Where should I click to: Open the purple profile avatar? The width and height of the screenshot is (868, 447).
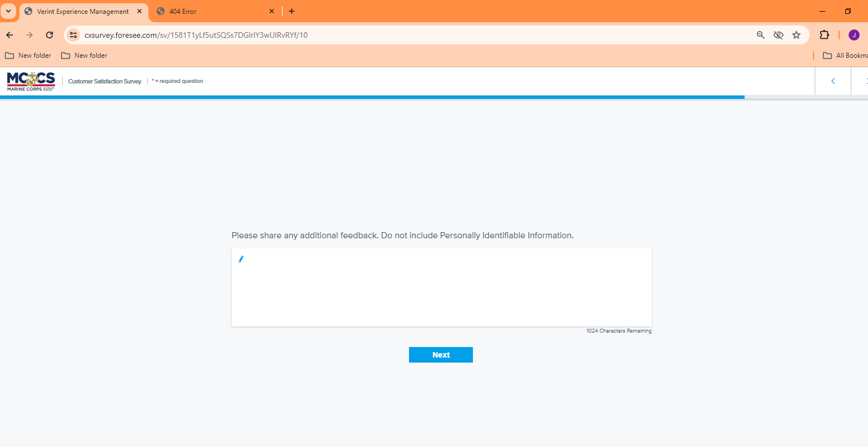854,35
